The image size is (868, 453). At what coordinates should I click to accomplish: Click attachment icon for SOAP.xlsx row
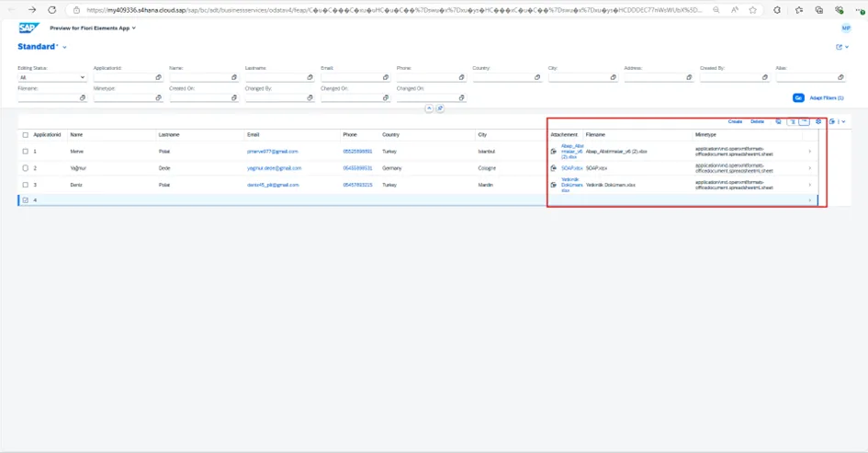(x=554, y=168)
